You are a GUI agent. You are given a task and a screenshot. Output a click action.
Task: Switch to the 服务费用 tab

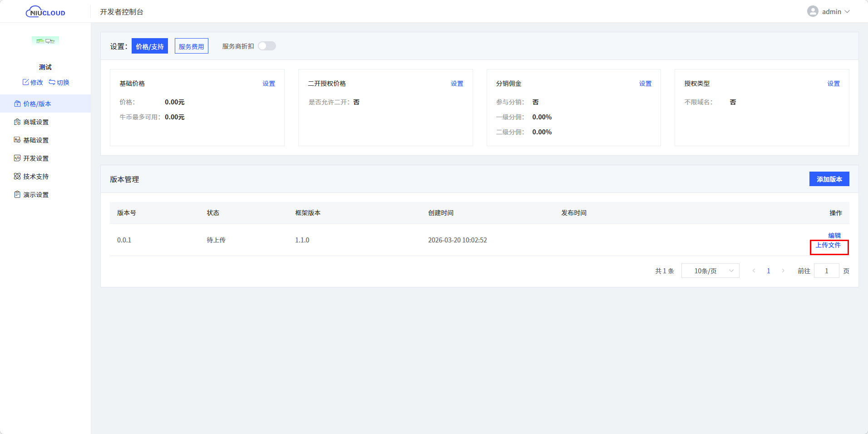tap(191, 46)
